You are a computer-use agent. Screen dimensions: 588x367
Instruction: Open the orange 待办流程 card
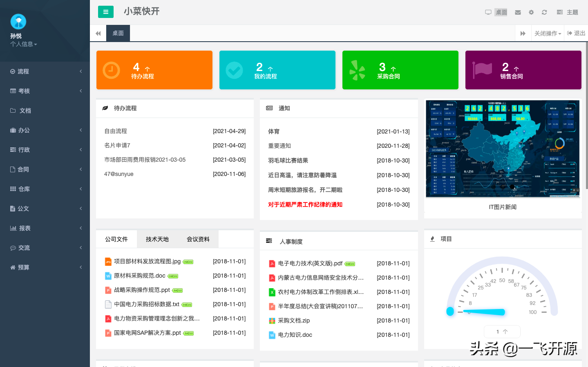[154, 70]
